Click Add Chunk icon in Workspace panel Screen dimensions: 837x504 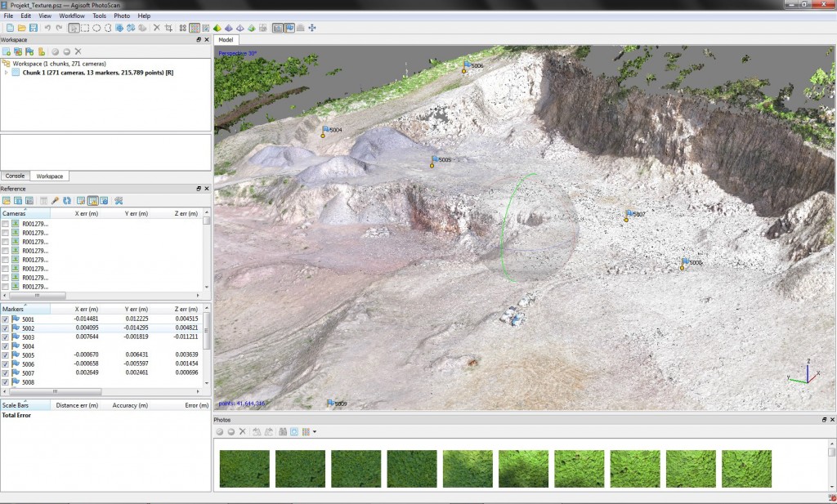pyautogui.click(x=7, y=51)
